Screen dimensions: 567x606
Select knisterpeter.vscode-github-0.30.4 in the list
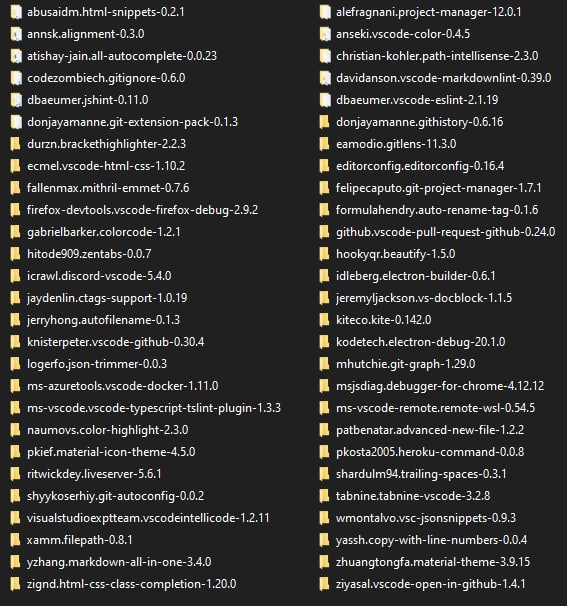[x=116, y=342]
